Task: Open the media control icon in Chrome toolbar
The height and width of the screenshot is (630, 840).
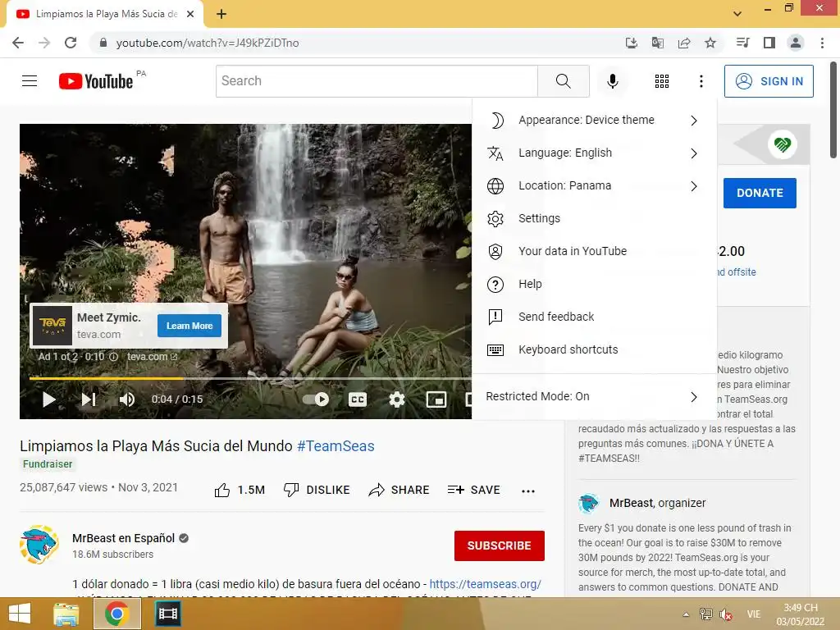Action: (743, 43)
